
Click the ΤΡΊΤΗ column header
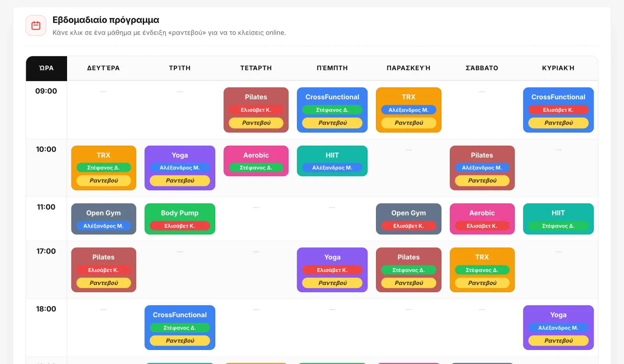point(180,68)
